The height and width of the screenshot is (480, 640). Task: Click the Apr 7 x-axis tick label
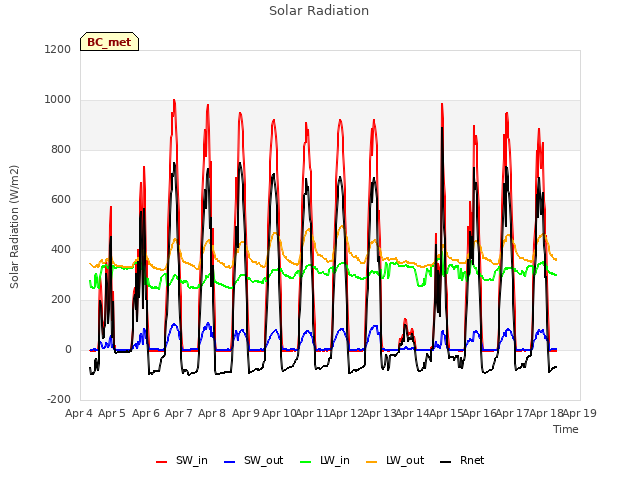179,413
